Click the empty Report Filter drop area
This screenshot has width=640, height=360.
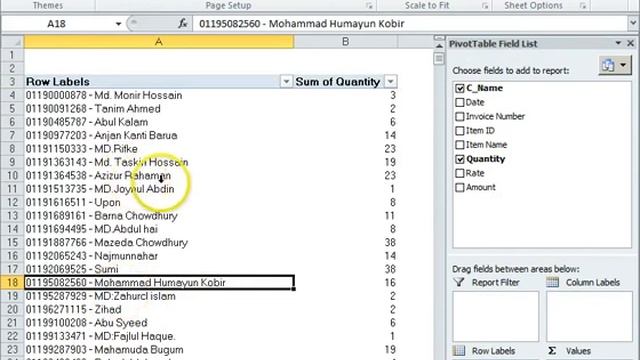[x=496, y=316]
